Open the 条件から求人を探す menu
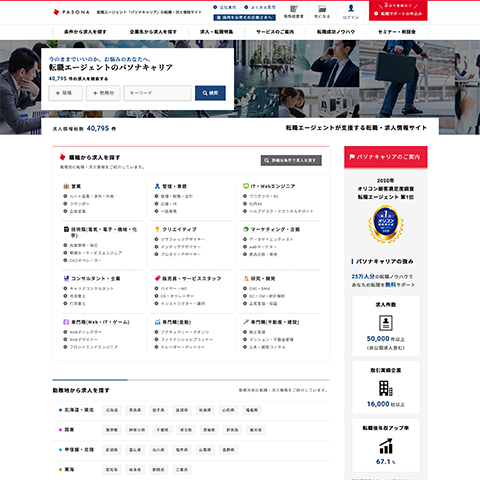Image resolution: width=480 pixels, height=480 pixels. coord(85,32)
